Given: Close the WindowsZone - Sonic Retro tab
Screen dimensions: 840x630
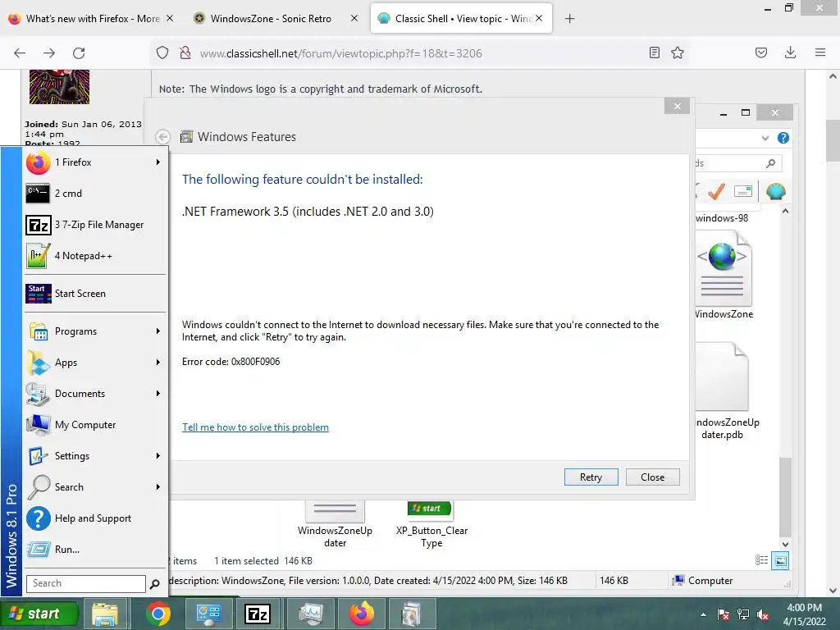Looking at the screenshot, I should tap(354, 18).
